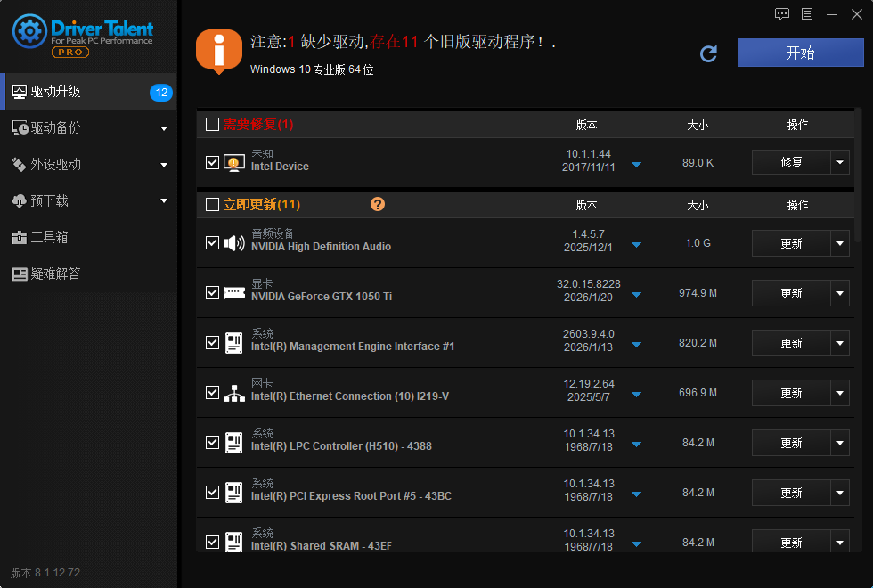Viewport: 873px width, 588px height.
Task: Open version dropdown for NVIDIA Audio 1.4.5.7
Action: (x=636, y=245)
